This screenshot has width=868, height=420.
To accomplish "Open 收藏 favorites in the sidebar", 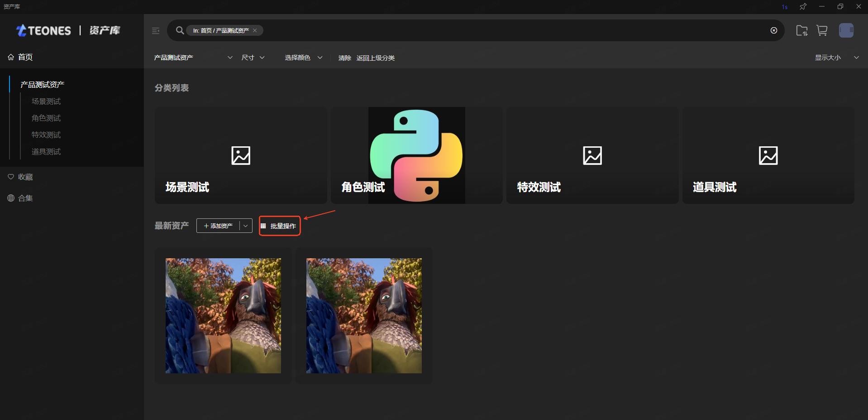I will pyautogui.click(x=25, y=177).
